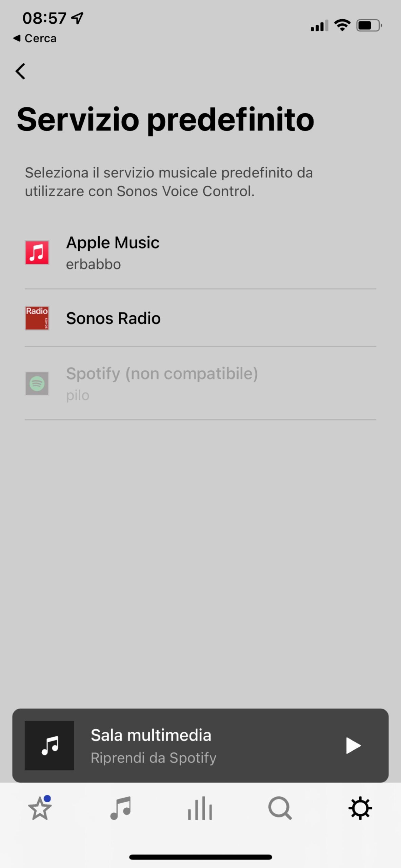Tap the back chevron arrow

click(x=20, y=71)
